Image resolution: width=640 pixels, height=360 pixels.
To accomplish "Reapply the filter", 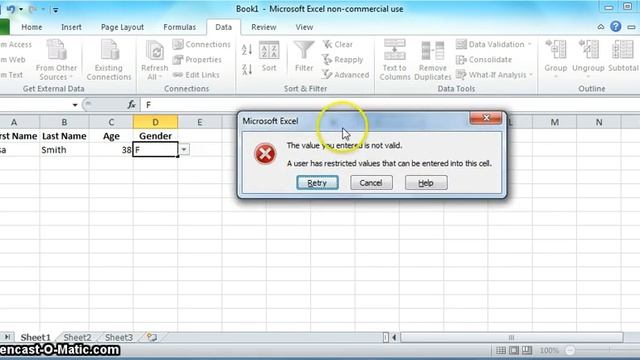I will [x=343, y=60].
